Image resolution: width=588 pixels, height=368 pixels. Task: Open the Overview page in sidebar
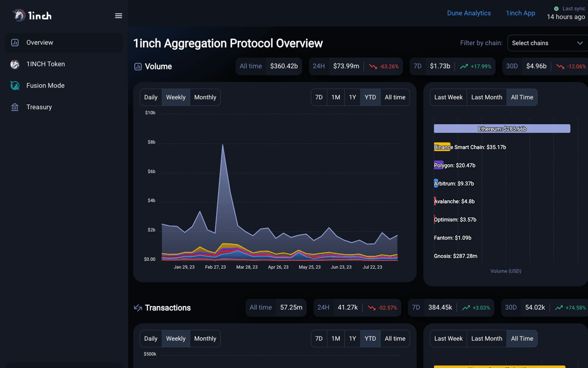click(64, 43)
